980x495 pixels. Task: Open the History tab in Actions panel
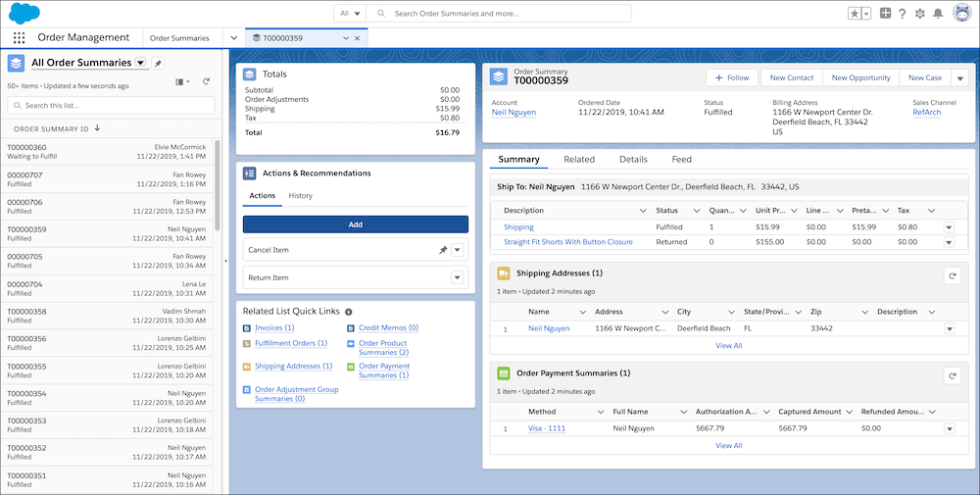point(300,196)
